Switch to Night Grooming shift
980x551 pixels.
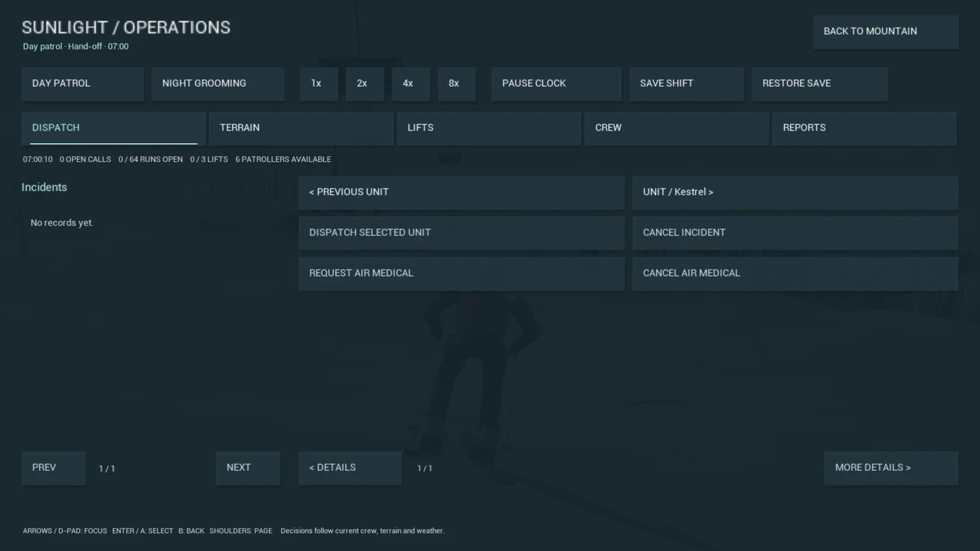218,84
